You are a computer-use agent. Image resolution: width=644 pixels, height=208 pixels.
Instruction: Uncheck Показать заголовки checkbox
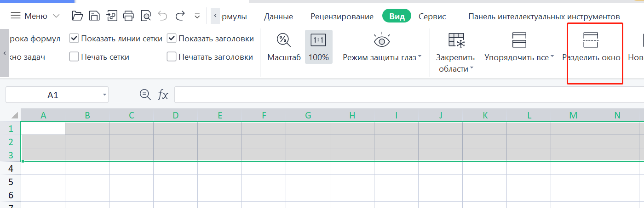[172, 39]
